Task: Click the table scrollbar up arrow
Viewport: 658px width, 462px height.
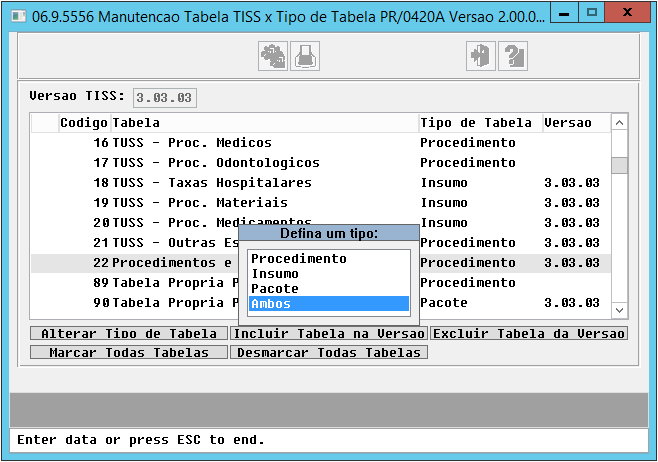Action: coord(619,123)
